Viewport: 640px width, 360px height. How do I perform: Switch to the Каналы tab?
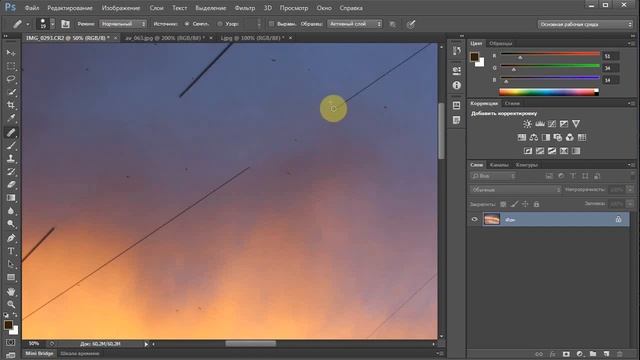[499, 165]
